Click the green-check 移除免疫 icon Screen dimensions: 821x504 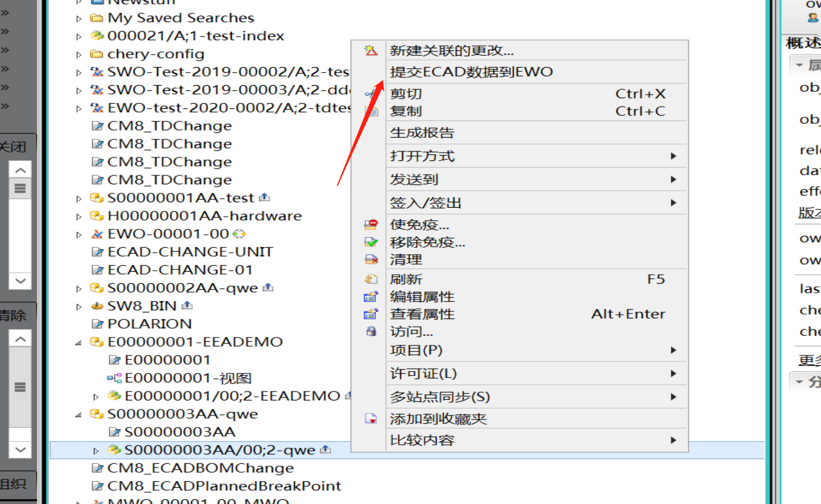[371, 241]
